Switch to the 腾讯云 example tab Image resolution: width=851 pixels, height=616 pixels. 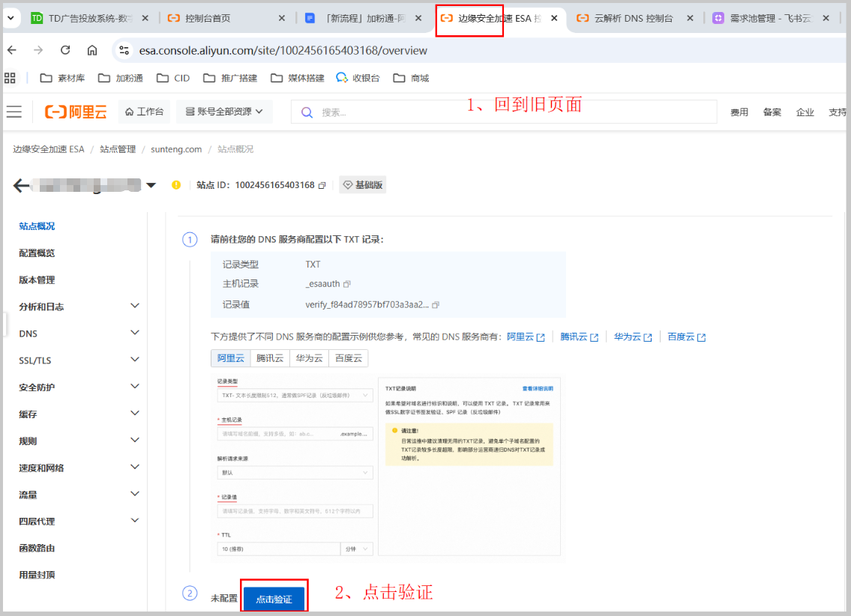tap(270, 358)
